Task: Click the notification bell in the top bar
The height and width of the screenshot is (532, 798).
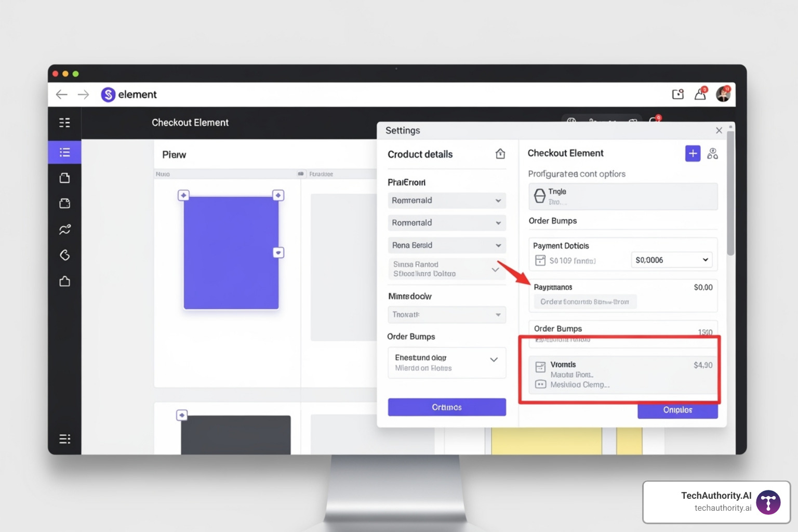Action: pyautogui.click(x=700, y=94)
